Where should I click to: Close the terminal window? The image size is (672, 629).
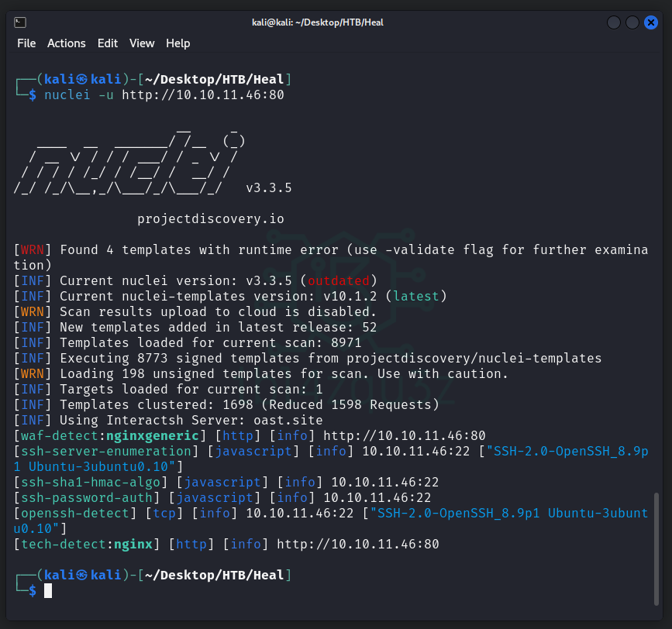651,22
